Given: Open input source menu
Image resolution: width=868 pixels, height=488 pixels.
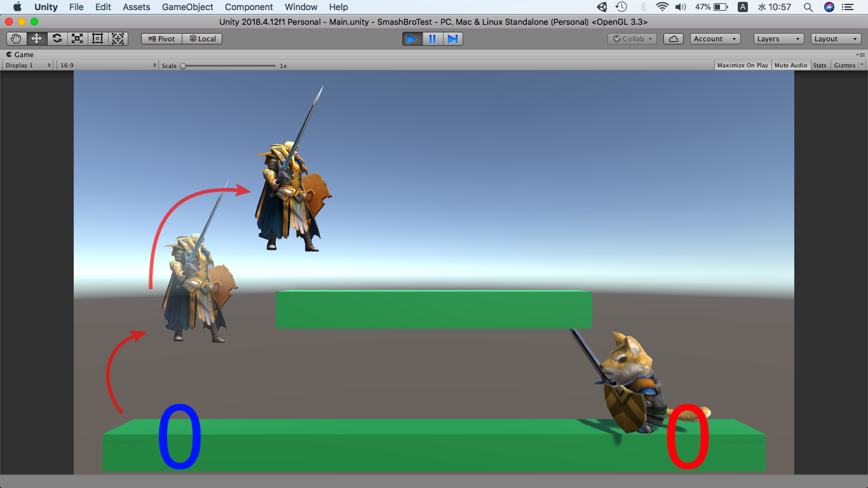Looking at the screenshot, I should [x=742, y=7].
